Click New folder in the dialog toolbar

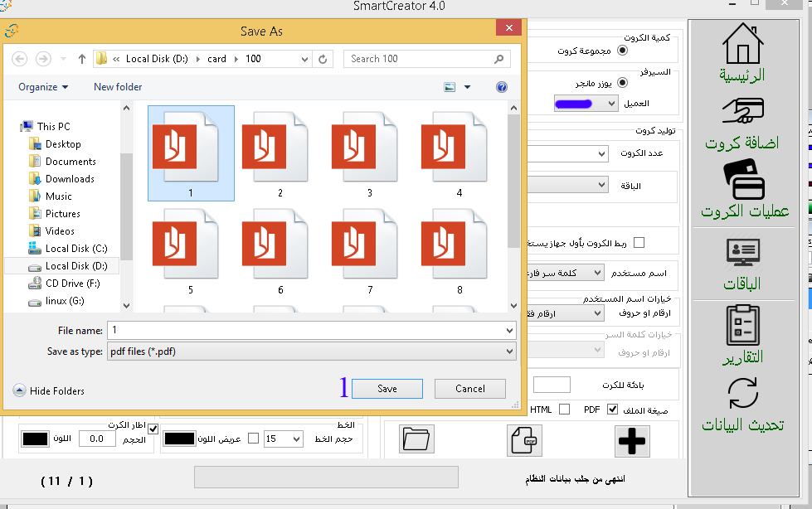[x=117, y=86]
